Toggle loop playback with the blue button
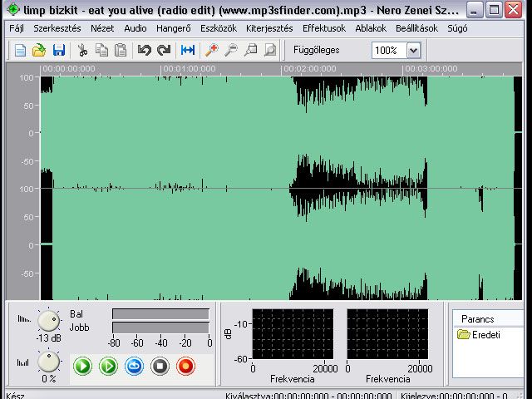The height and width of the screenshot is (399, 532). point(134,367)
